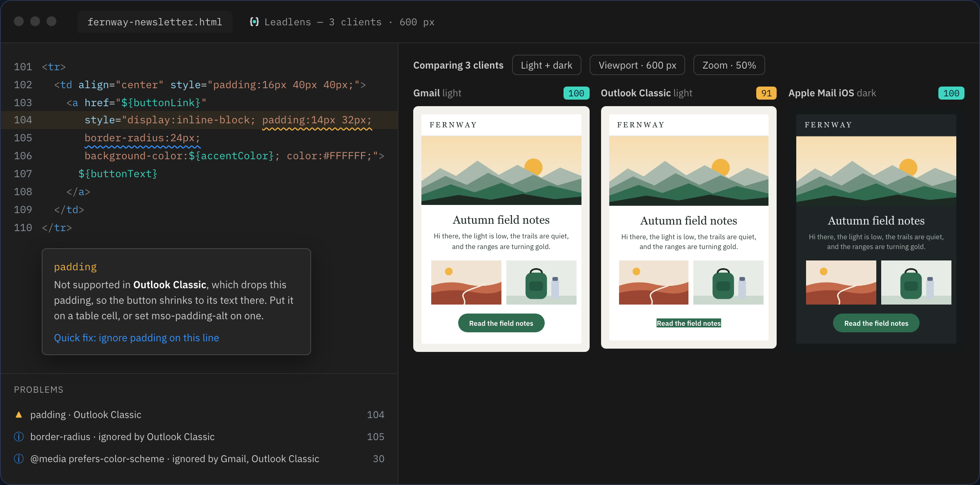Click the Apple Mail iOS dark preview heading

pyautogui.click(x=832, y=93)
